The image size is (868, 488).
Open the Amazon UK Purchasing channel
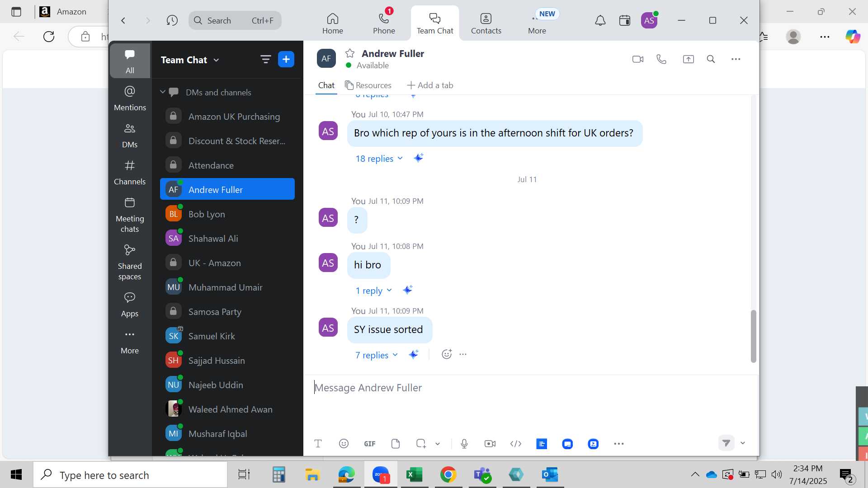[x=227, y=116]
